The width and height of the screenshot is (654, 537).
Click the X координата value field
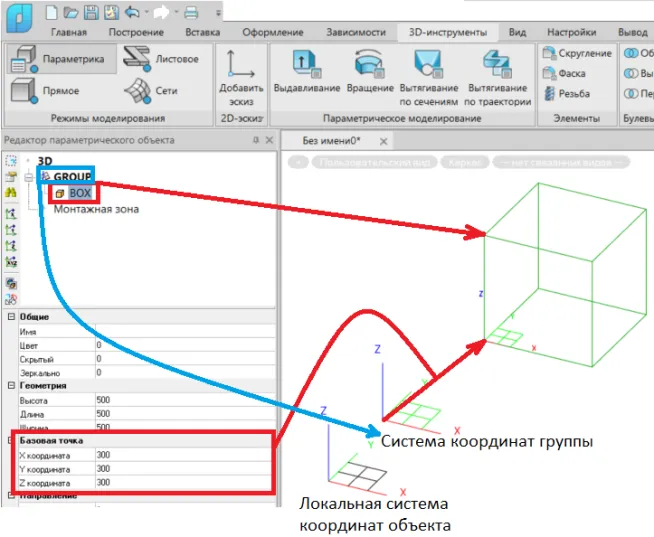coord(180,453)
